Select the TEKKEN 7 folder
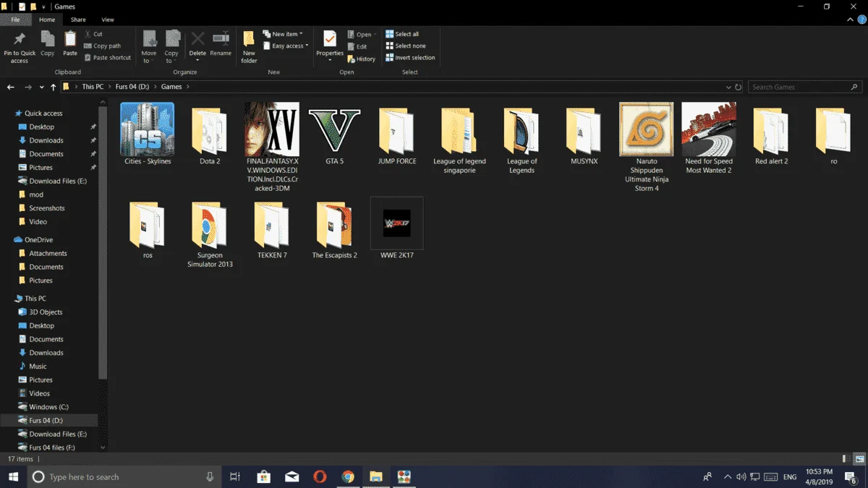This screenshot has width=868, height=488. pos(272,230)
